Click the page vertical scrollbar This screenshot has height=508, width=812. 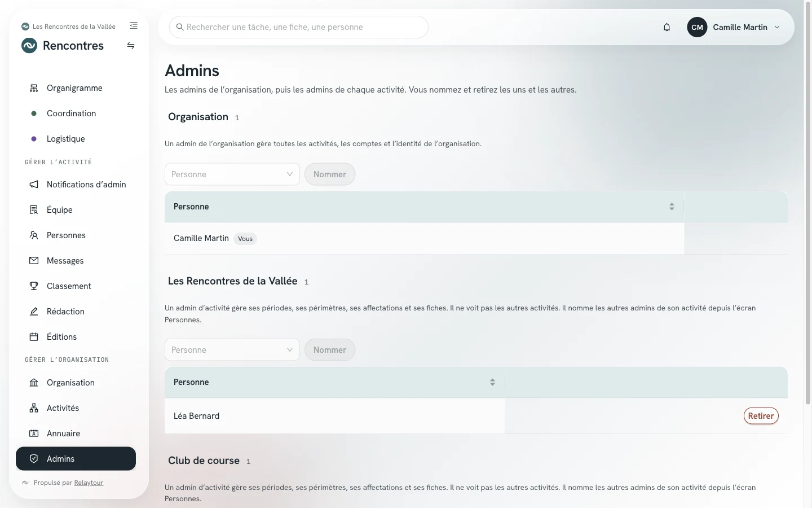pyautogui.click(x=807, y=203)
